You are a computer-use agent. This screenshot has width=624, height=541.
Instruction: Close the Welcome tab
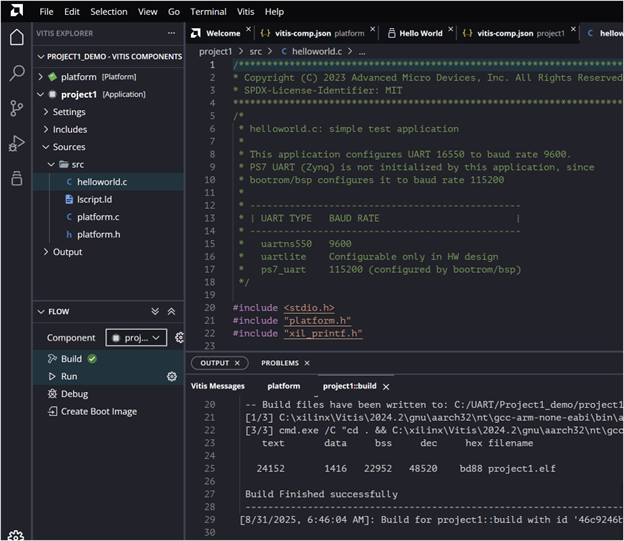(x=248, y=29)
